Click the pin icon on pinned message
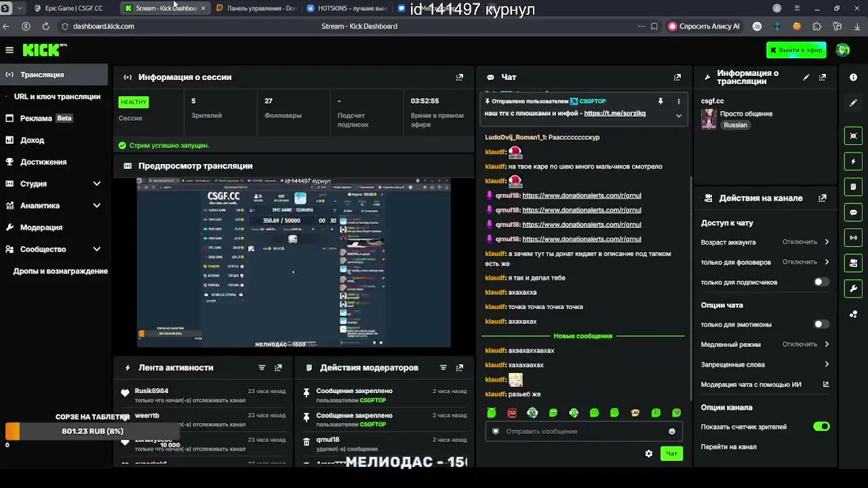Image resolution: width=868 pixels, height=488 pixels. 660,102
